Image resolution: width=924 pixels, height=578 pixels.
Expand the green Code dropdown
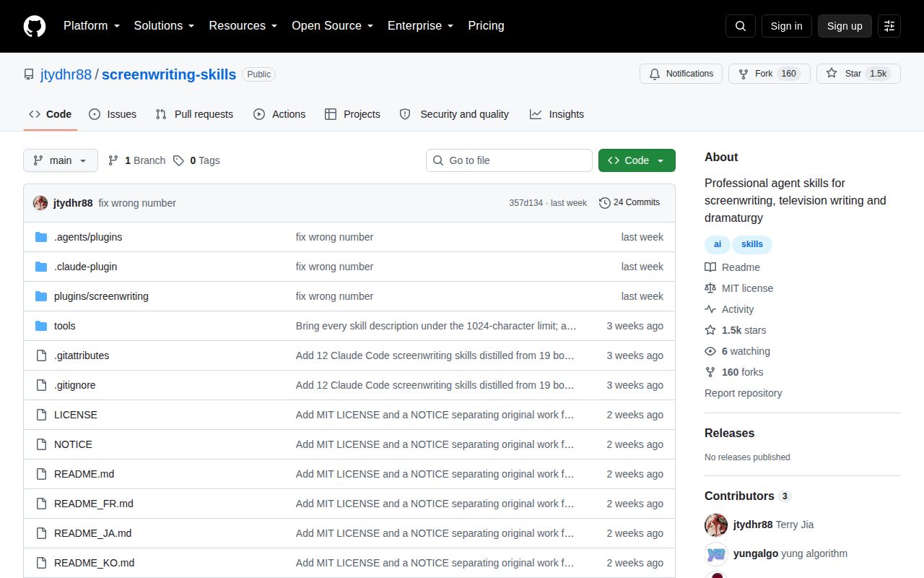coord(637,160)
